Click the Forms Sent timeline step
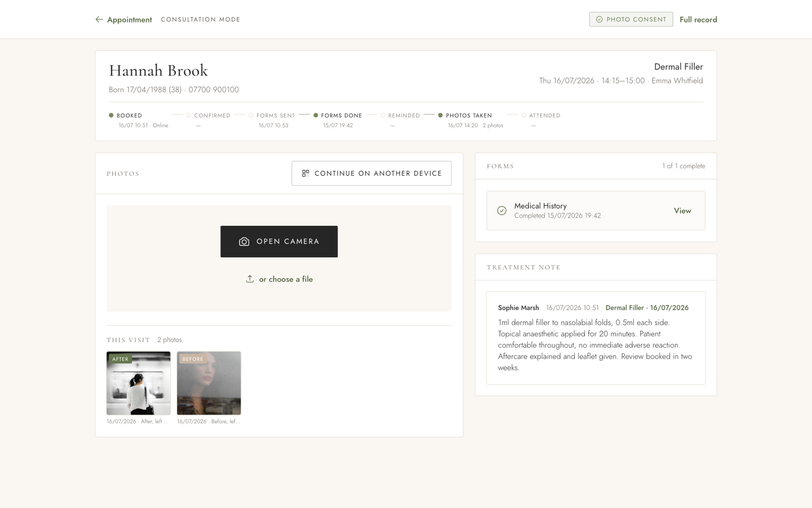Image resolution: width=812 pixels, height=508 pixels. coord(272,120)
